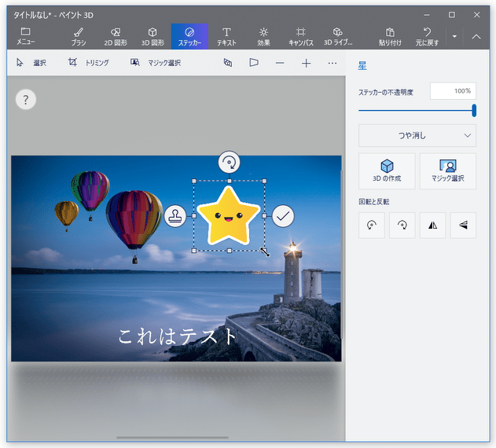Image resolution: width=496 pixels, height=448 pixels.
Task: Confirm sticker with the checkmark icon
Action: 283,216
